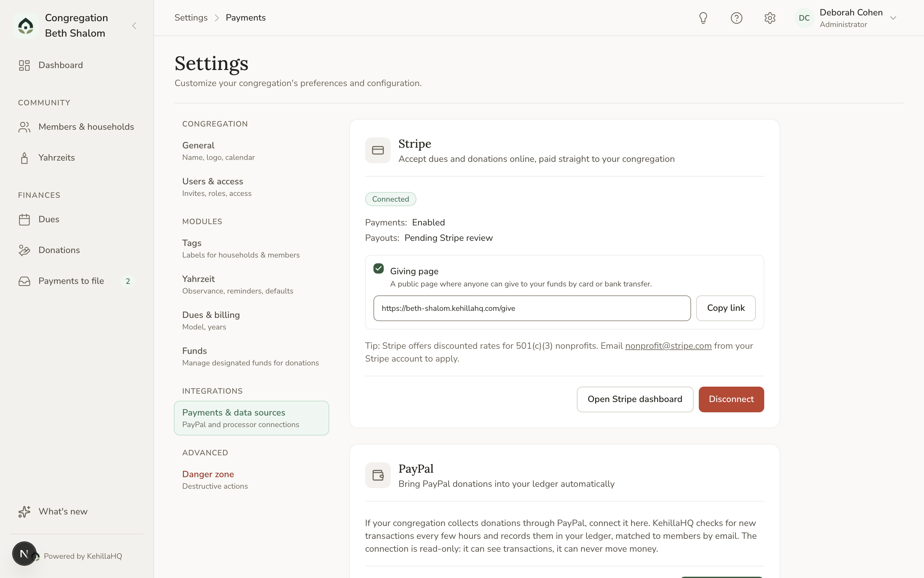
Task: Click the Yahrzeits candle icon
Action: click(x=24, y=158)
